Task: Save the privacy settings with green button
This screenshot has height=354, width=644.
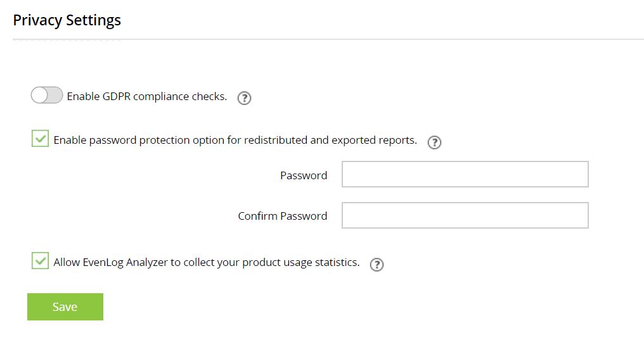Action: pyautogui.click(x=65, y=307)
